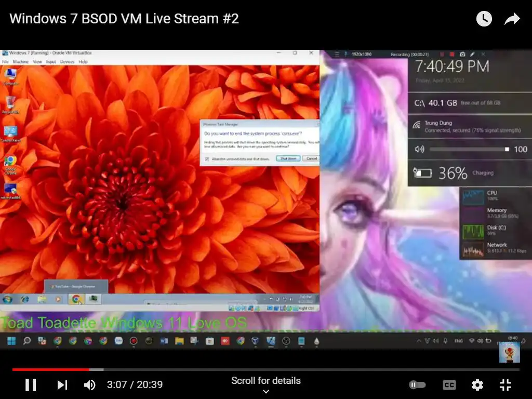The width and height of the screenshot is (532, 399).
Task: Click Windows 11 tray Wi-Fi icon
Action: coord(472,341)
